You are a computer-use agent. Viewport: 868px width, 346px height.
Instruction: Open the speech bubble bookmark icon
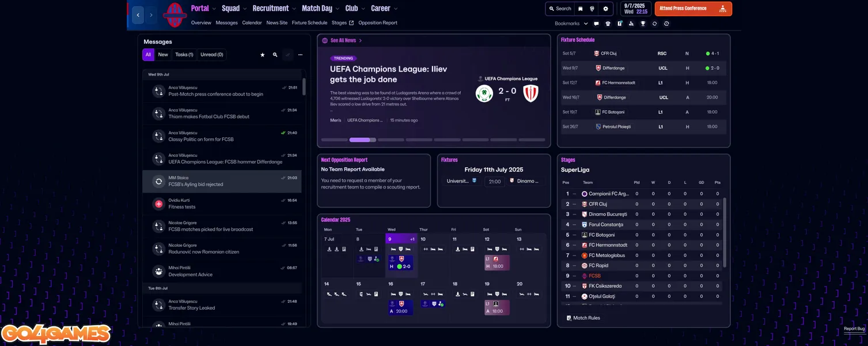tap(596, 24)
